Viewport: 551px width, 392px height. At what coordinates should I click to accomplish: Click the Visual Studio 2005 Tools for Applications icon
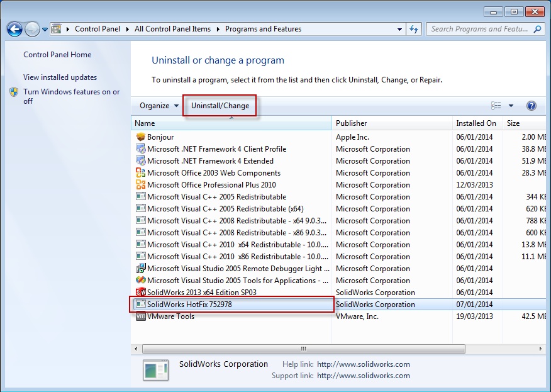pos(140,280)
